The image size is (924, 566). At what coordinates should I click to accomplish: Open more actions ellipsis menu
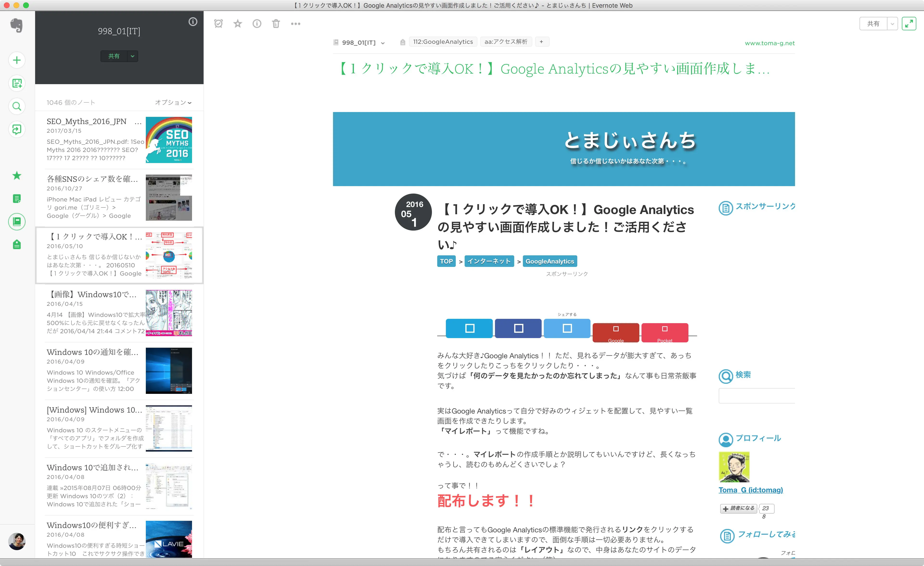click(x=295, y=24)
